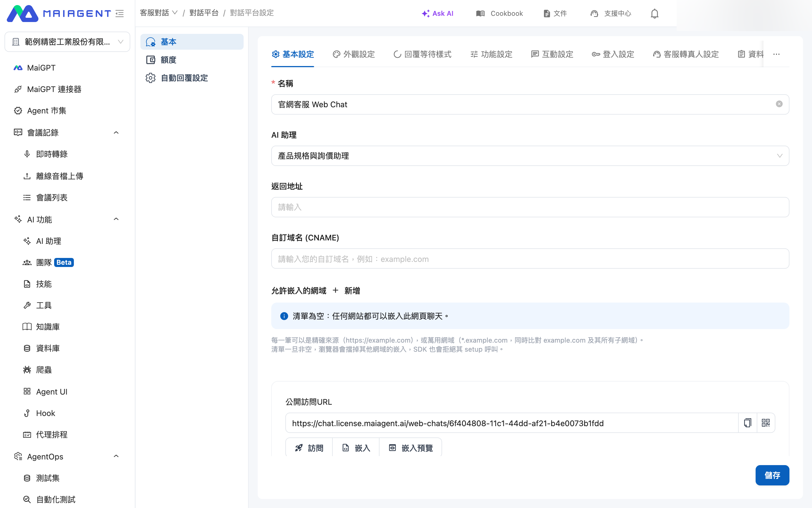This screenshot has height=508, width=812.
Task: Focus the 返回地址 input field
Action: pos(530,207)
